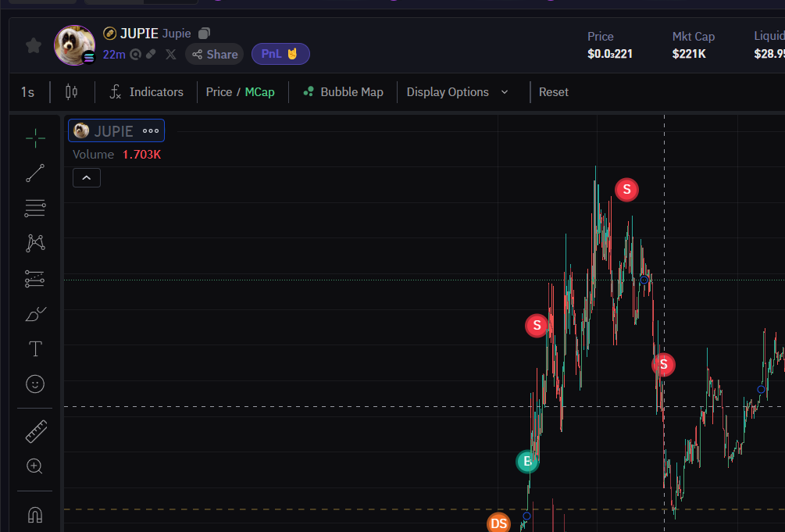Open the pill icon link
785x532 pixels.
coord(151,54)
